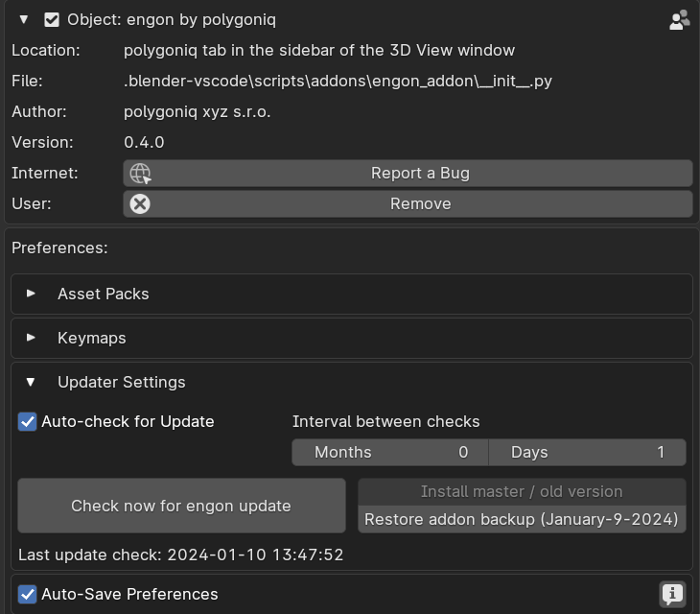Collapse the Updater Settings section
The height and width of the screenshot is (614, 700).
(32, 382)
